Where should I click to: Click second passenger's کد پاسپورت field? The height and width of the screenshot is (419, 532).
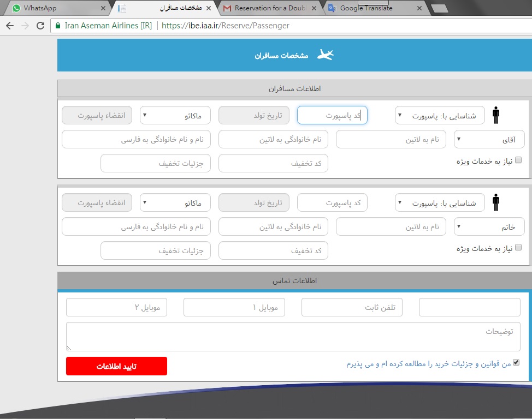click(x=332, y=202)
